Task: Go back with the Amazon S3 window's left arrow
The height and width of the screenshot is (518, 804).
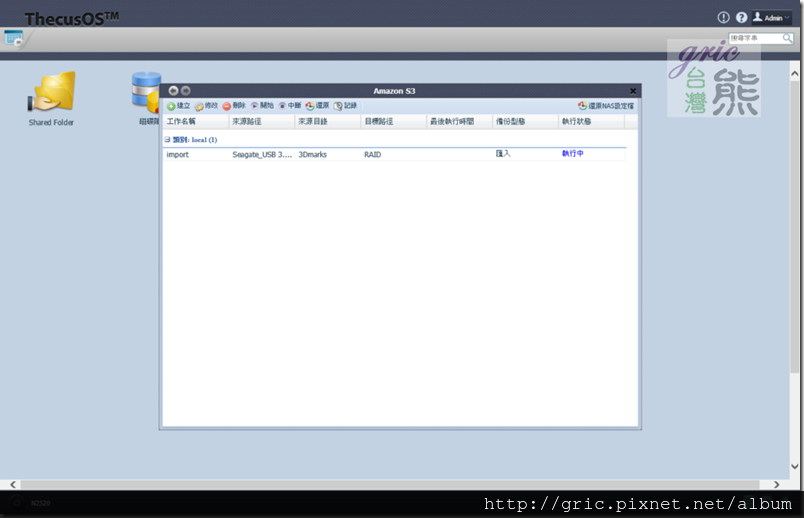Action: [x=173, y=91]
